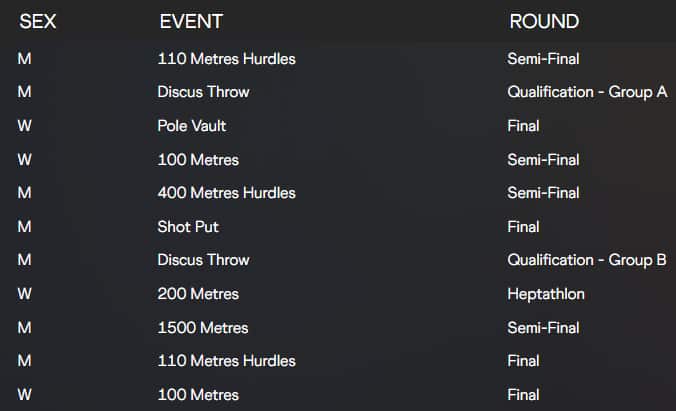
Task: Select the ROUND column header
Action: [544, 21]
